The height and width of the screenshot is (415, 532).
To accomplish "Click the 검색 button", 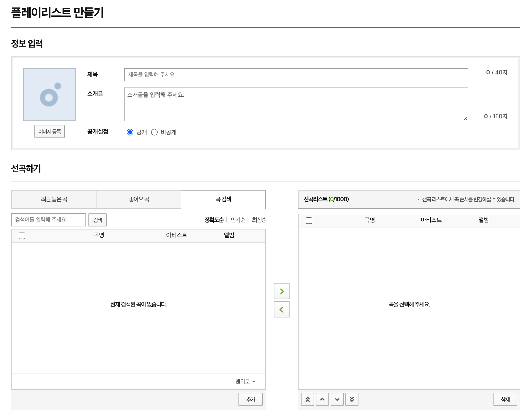I will click(98, 220).
